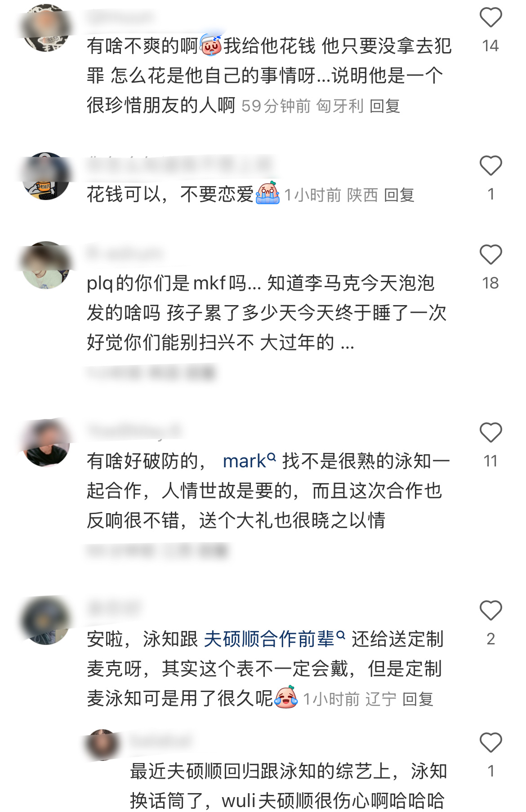Open avatar of '安啦' commenter

(46, 621)
